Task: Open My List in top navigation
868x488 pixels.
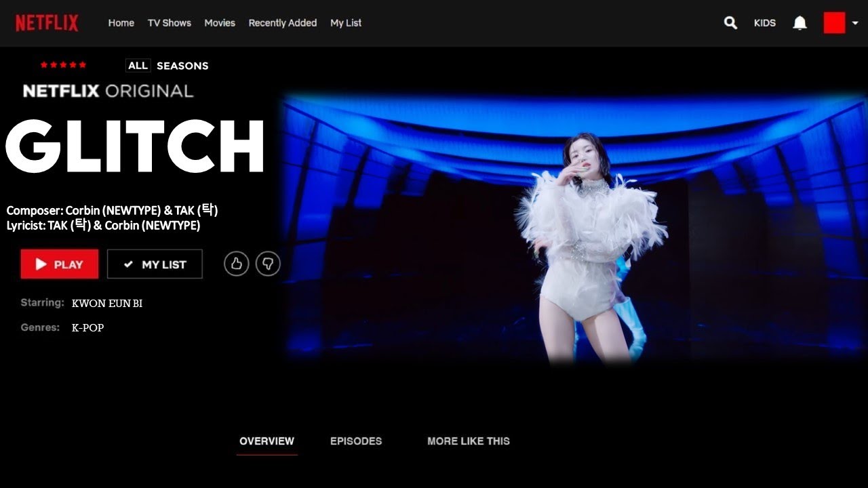Action: click(346, 23)
